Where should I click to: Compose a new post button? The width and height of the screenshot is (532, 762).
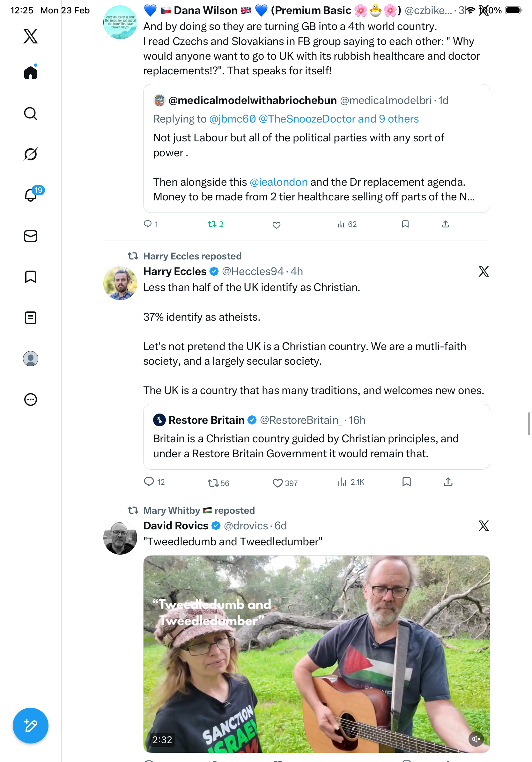[31, 726]
